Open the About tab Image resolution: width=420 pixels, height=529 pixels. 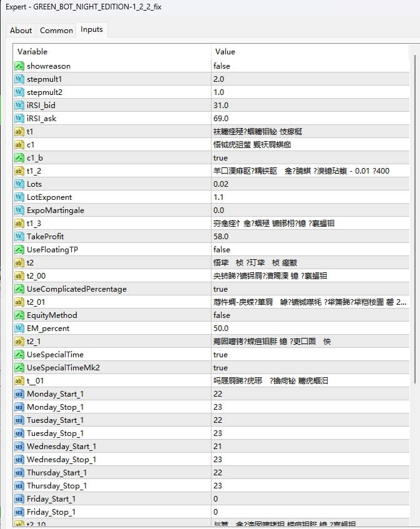(21, 31)
